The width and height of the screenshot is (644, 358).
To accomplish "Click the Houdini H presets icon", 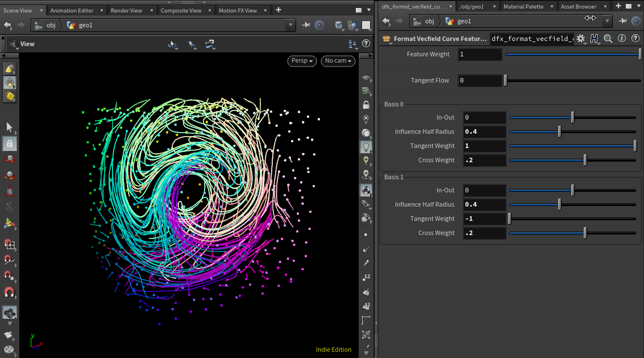I will point(595,39).
